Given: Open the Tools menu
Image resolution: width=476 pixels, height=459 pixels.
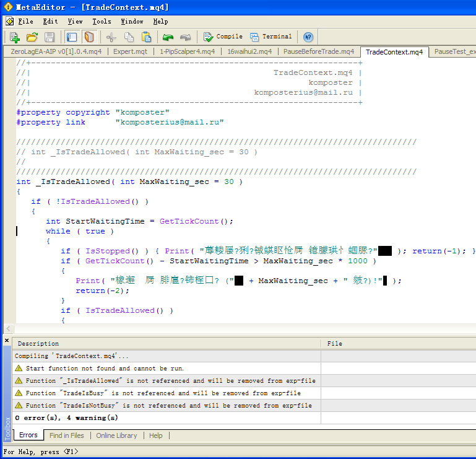Looking at the screenshot, I should (x=102, y=21).
